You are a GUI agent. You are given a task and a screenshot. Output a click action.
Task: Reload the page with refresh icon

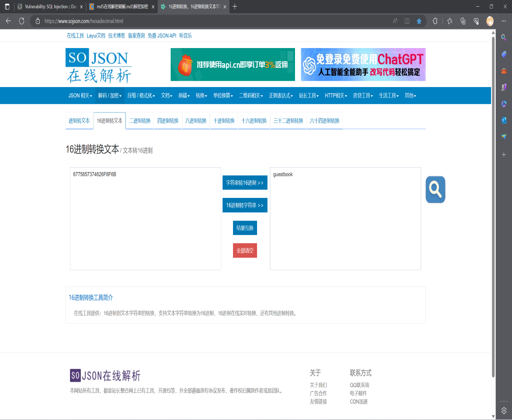(x=22, y=21)
